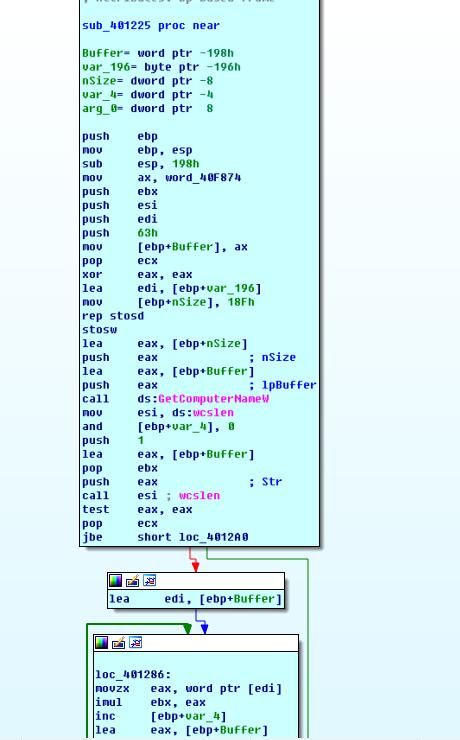Click the 'push ebp' instruction

point(120,136)
